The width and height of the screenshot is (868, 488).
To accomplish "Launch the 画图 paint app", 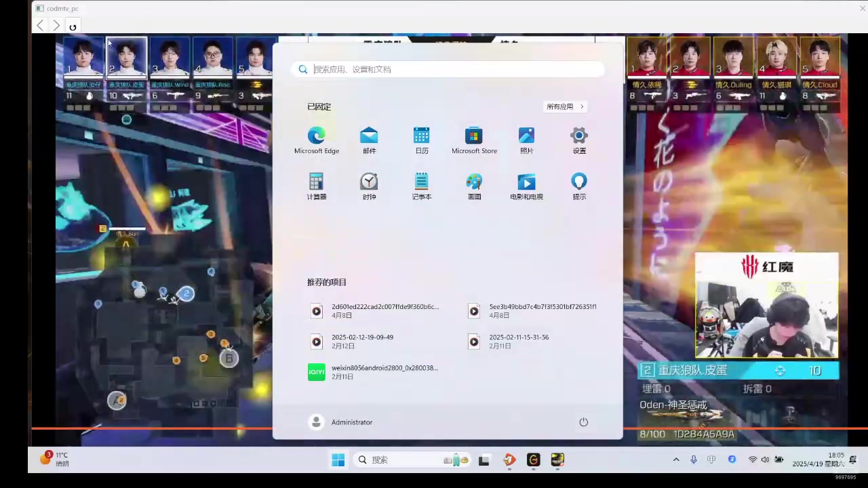I will click(x=474, y=186).
